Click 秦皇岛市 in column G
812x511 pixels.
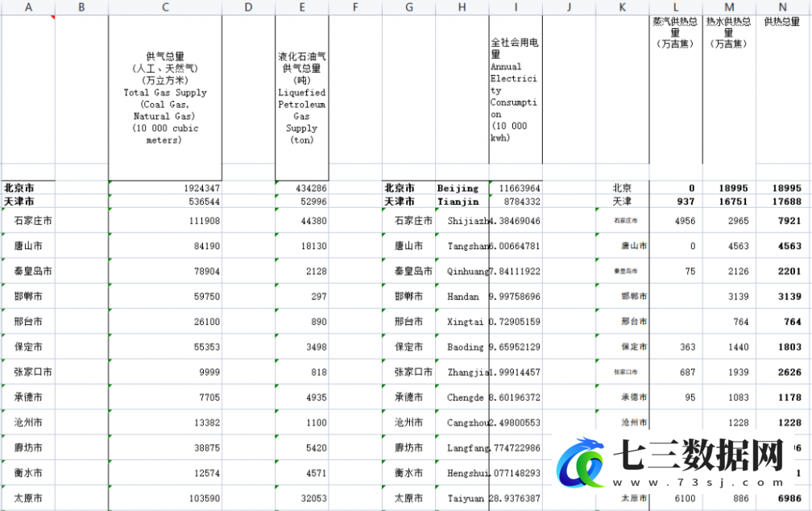tap(408, 271)
